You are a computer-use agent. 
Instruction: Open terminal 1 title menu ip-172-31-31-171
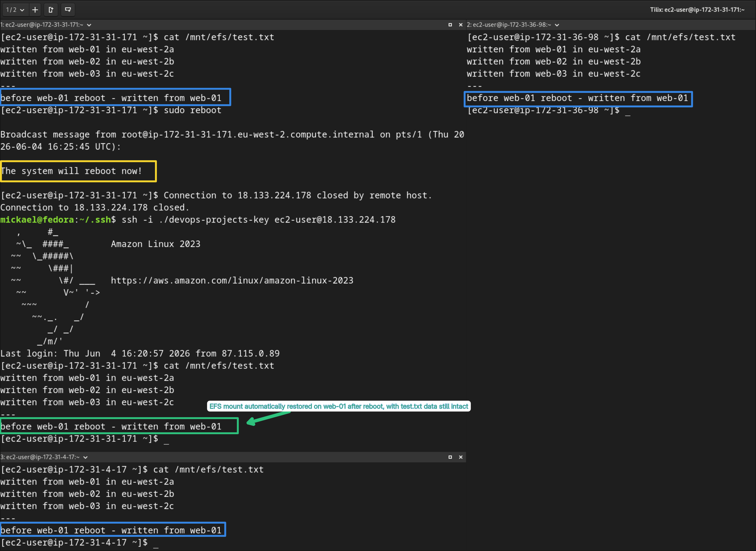46,25
